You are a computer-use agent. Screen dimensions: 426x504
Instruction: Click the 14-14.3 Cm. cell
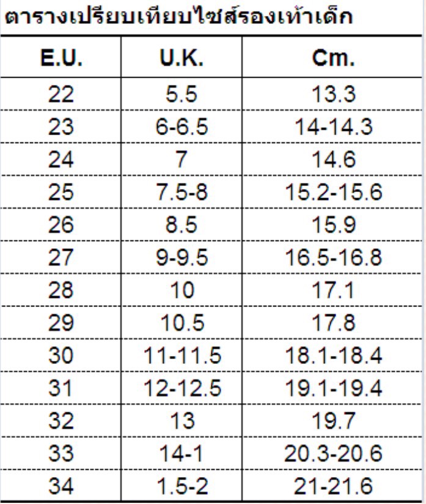(332, 127)
